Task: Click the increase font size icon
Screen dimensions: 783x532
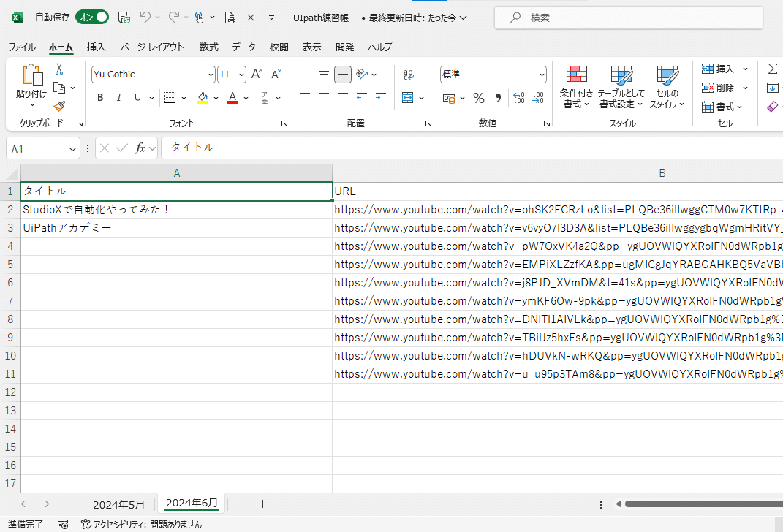Action: tap(257, 75)
